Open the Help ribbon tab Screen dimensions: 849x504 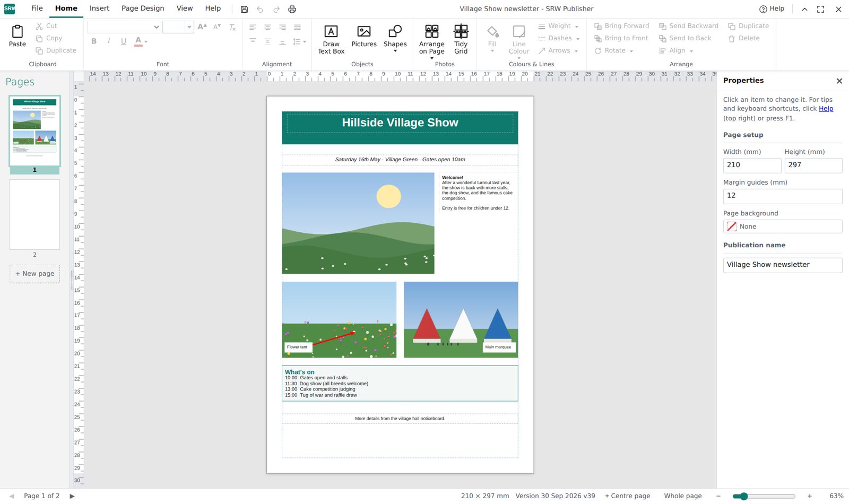[x=213, y=8]
